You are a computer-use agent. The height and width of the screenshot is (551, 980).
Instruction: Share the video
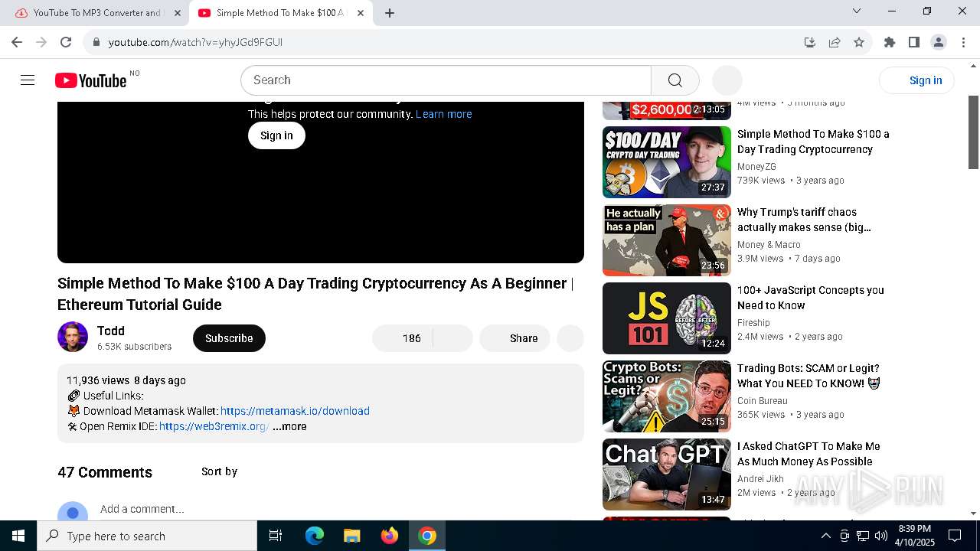[514, 338]
